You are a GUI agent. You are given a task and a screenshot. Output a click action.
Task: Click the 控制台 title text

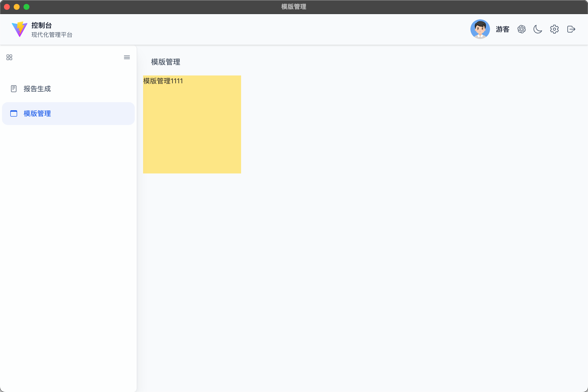coord(41,25)
